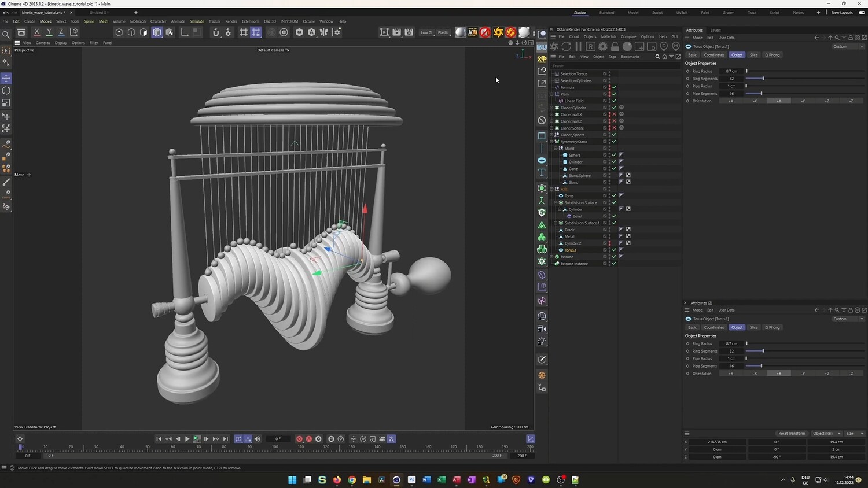
Task: Open the Custom dropdown in upper Attributes panel
Action: click(848, 46)
